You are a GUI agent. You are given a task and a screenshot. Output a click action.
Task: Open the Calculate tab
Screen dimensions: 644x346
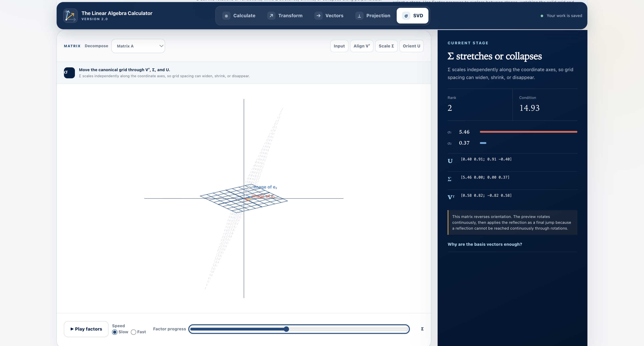(x=239, y=16)
